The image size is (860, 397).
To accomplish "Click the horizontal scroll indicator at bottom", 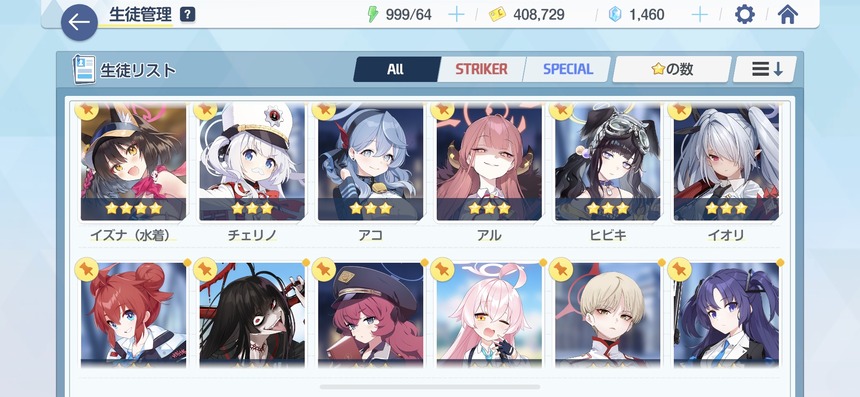I will (430, 387).
